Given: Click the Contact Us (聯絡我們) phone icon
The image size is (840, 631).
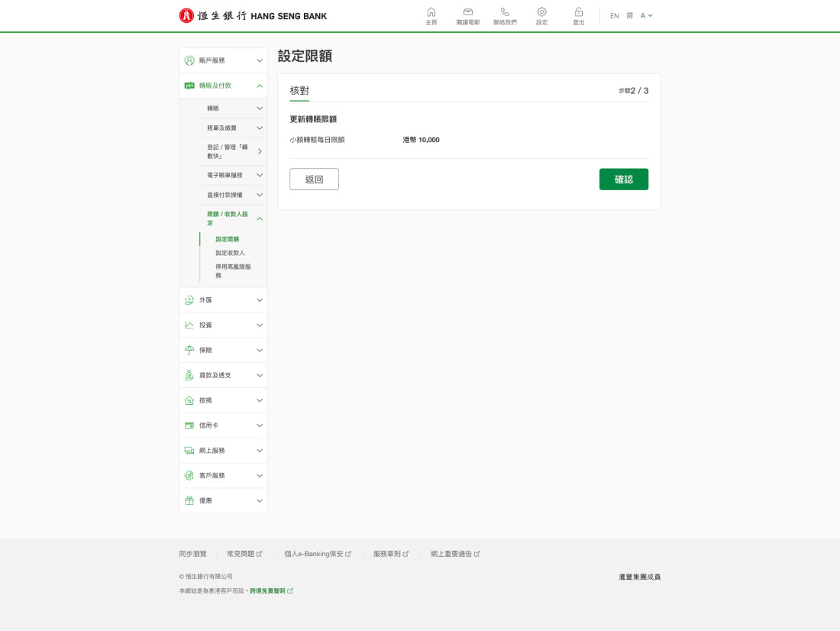Looking at the screenshot, I should coord(505,12).
